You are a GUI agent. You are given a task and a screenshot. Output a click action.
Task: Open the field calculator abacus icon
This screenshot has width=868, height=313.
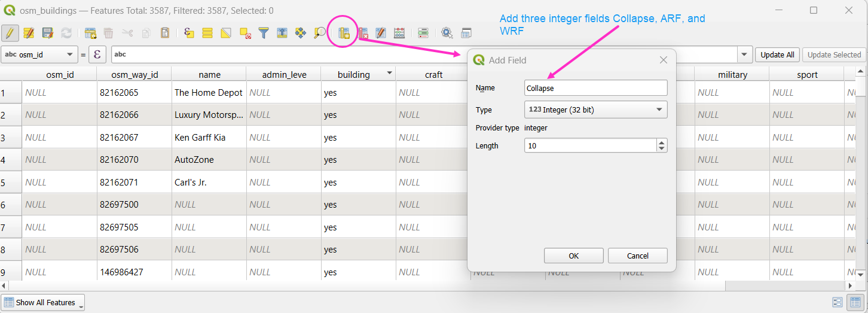tap(399, 33)
